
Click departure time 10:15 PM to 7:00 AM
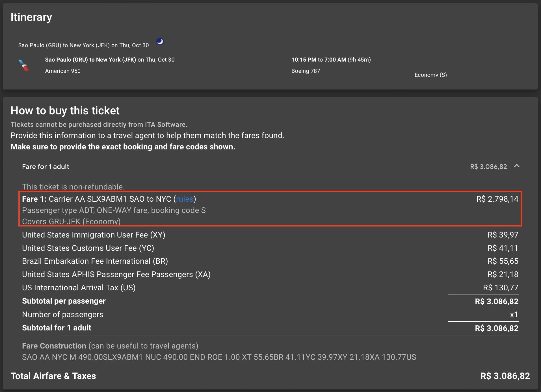pos(319,60)
